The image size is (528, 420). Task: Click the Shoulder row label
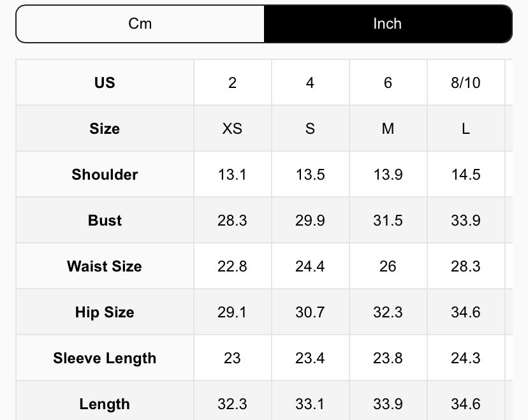(105, 175)
